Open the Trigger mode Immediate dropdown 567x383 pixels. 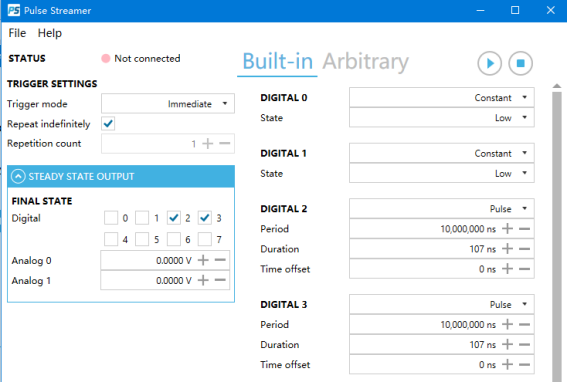(168, 104)
